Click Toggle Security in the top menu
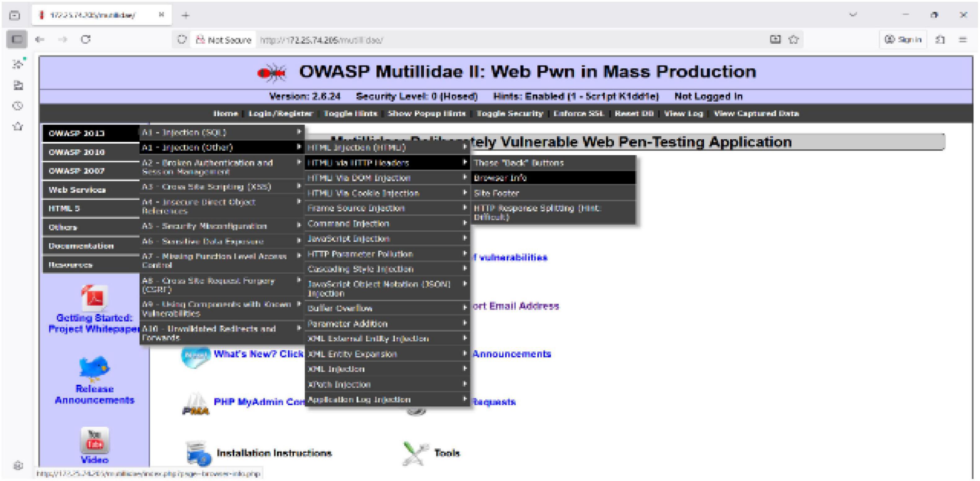This screenshot has width=980, height=481. coord(510,113)
